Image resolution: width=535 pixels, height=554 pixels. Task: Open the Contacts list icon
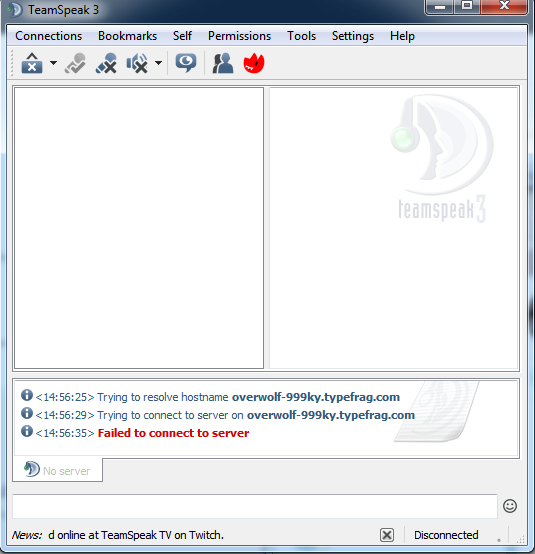tap(223, 64)
